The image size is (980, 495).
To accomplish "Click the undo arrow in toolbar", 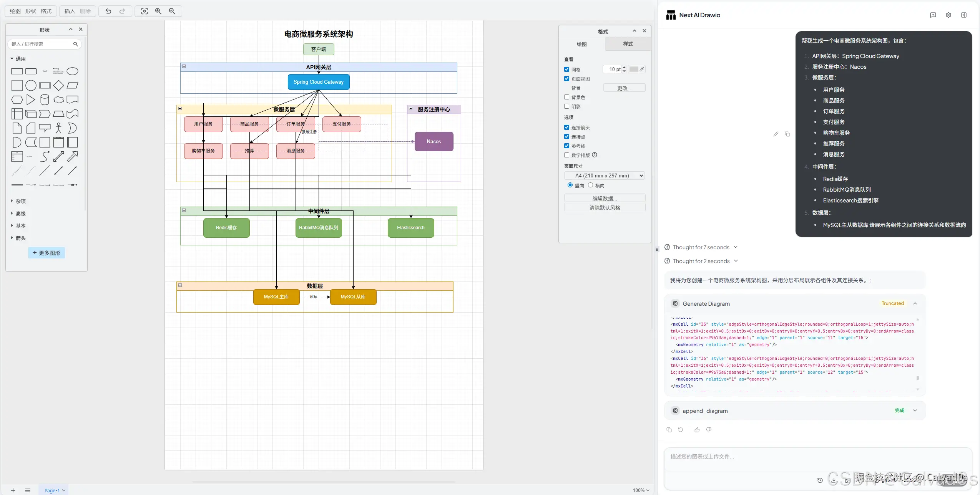I will coord(108,11).
